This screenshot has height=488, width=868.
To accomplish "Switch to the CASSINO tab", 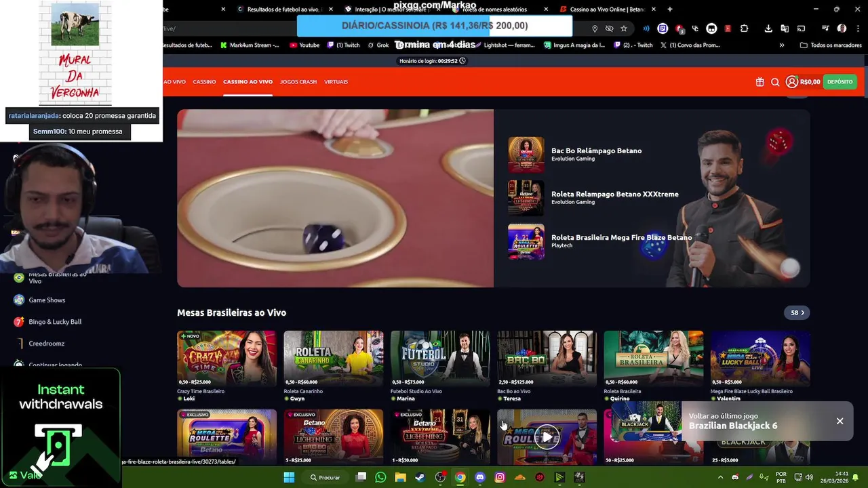I will coord(204,82).
